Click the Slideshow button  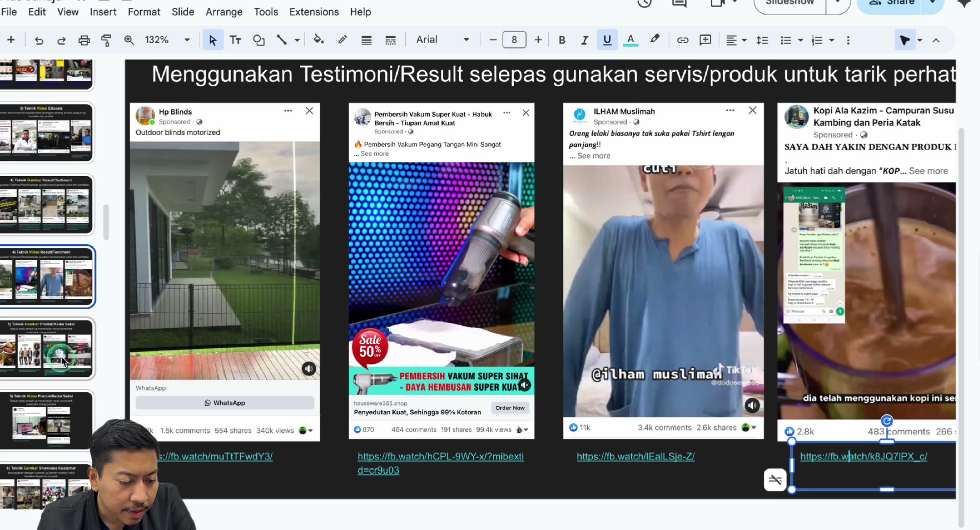(790, 4)
